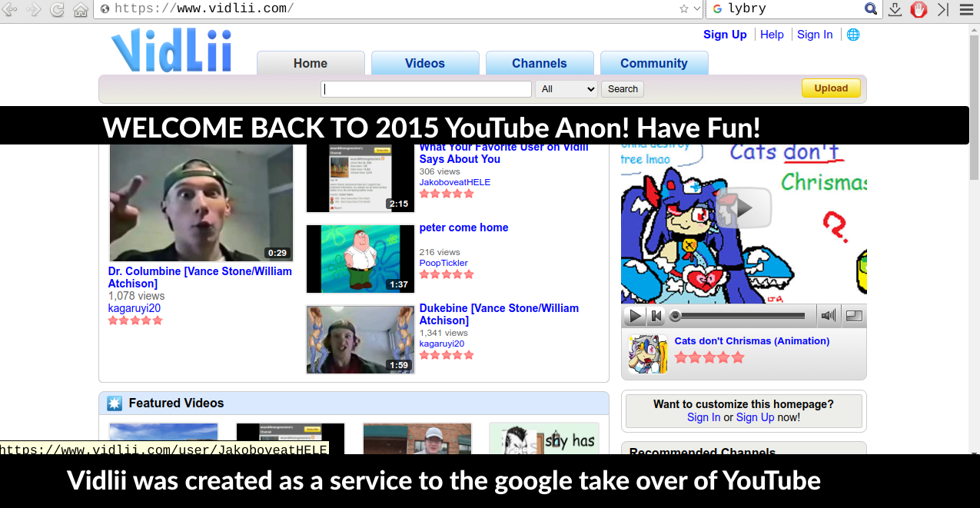Click the video player seek bar

point(742,316)
